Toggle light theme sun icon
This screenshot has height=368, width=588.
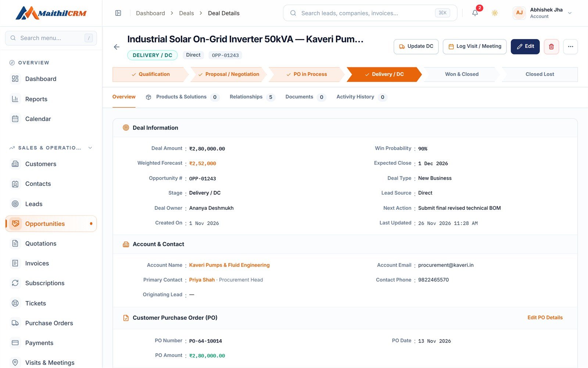click(x=495, y=13)
